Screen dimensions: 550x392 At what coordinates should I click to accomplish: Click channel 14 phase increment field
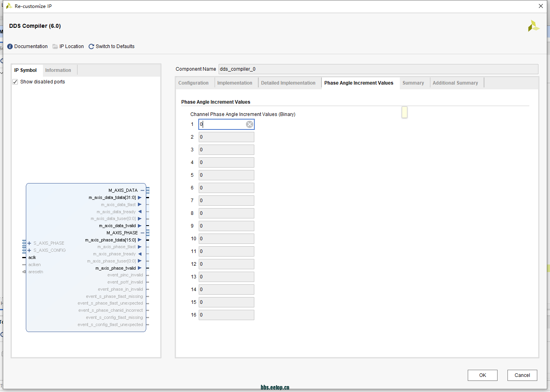[227, 290]
